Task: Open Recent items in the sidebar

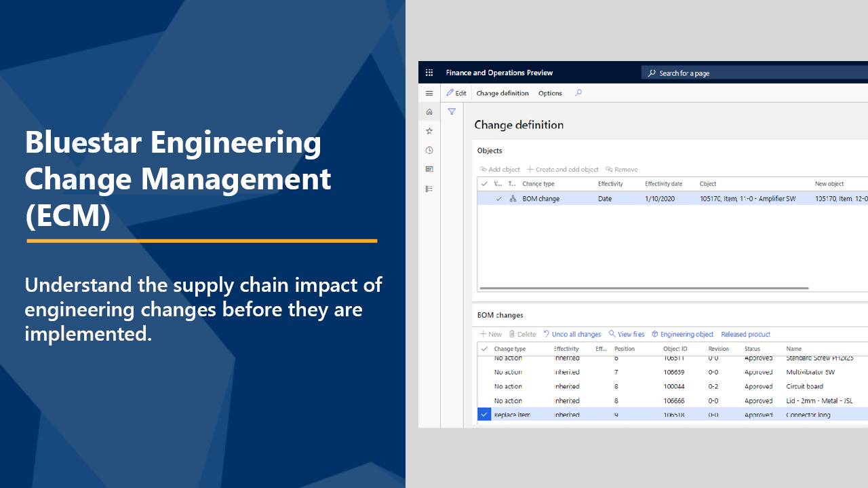Action: click(x=429, y=150)
